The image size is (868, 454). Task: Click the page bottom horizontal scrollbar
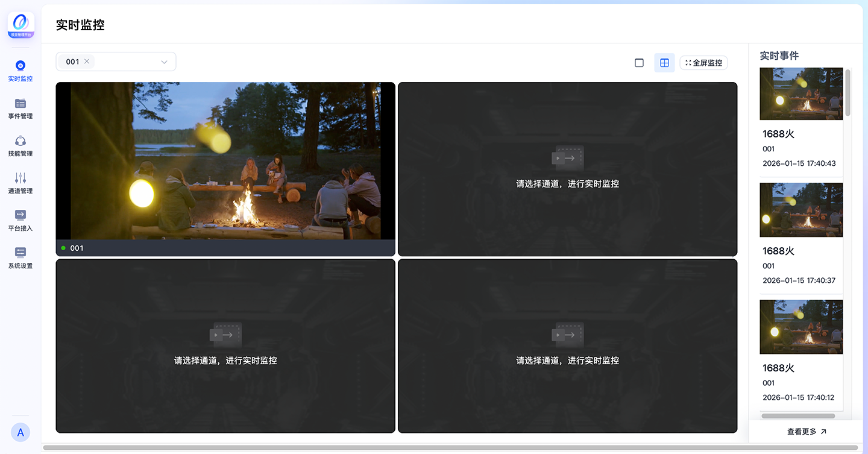(450, 448)
